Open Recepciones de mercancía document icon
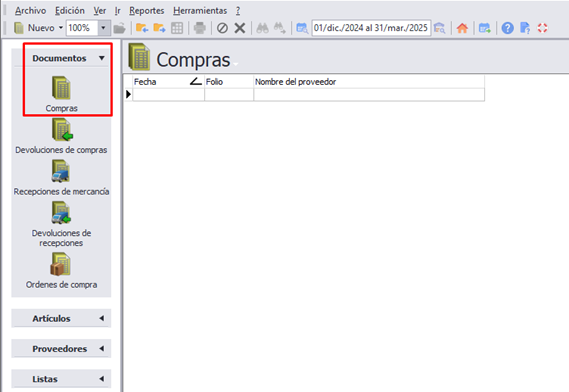This screenshot has height=392, width=569. [61, 172]
